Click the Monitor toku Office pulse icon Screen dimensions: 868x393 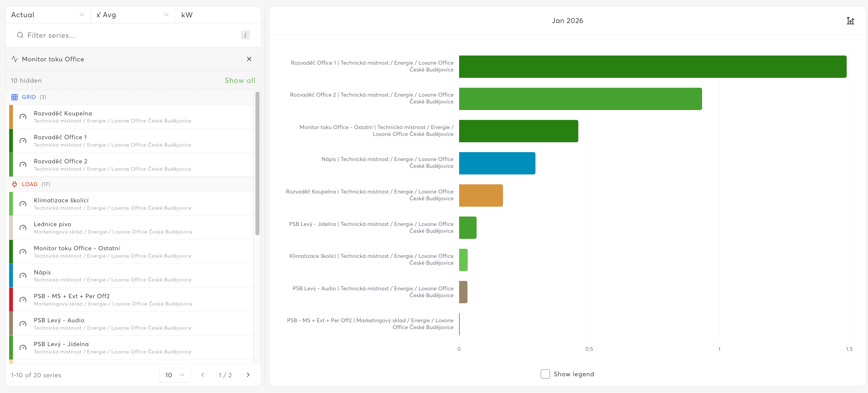[x=14, y=59]
